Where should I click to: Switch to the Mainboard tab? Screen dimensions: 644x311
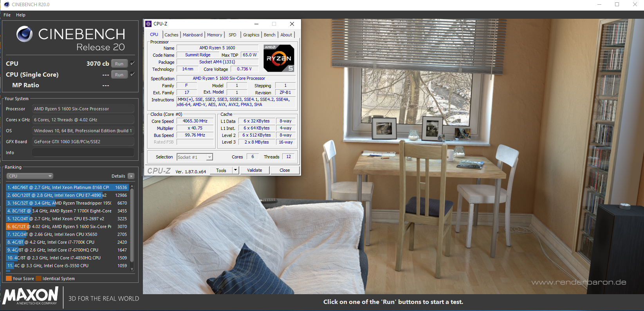pyautogui.click(x=193, y=35)
